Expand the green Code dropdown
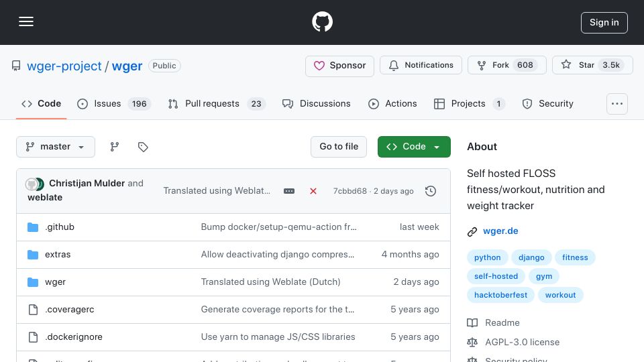The height and width of the screenshot is (362, 644). 414,147
